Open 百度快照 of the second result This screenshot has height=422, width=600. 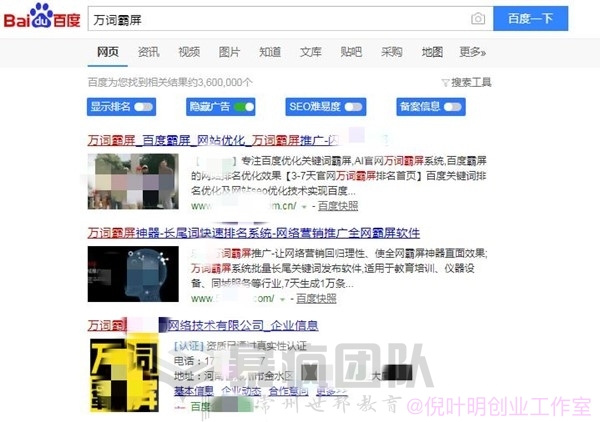pos(316,298)
